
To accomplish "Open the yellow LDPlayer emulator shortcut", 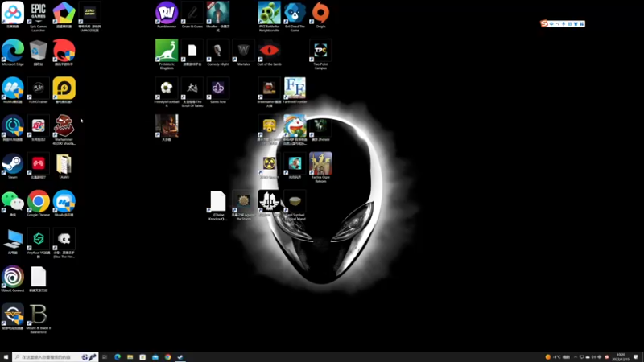I will pos(64,90).
